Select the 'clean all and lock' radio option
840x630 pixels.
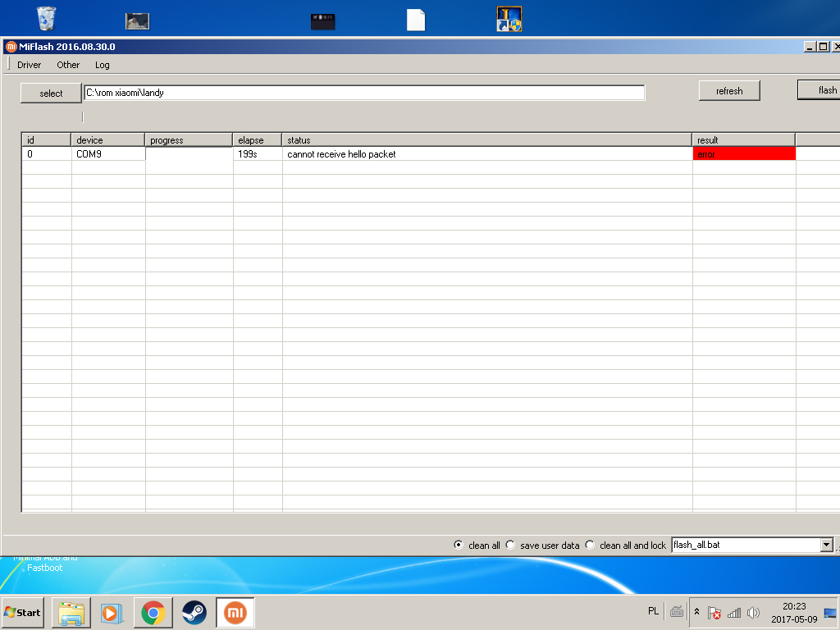[590, 545]
